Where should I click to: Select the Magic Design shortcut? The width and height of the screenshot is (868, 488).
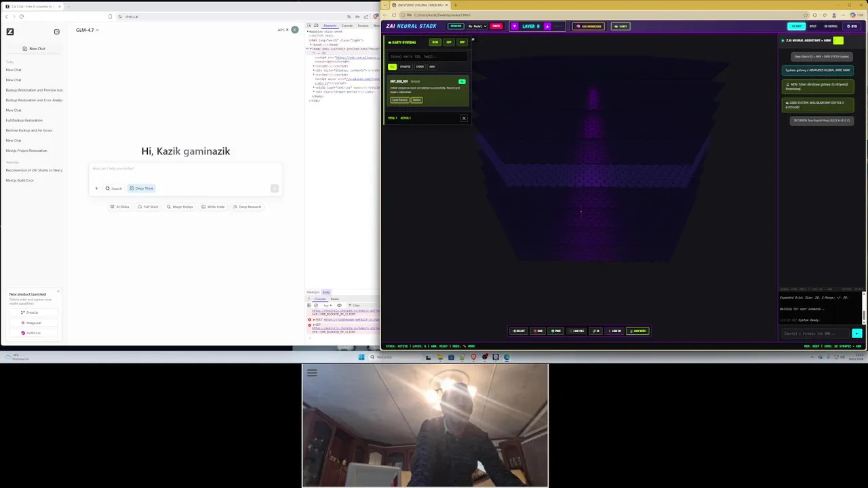tap(180, 207)
